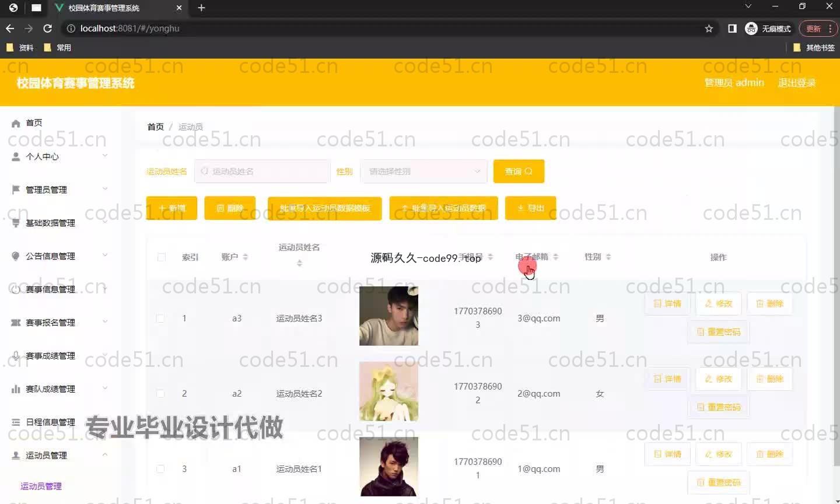The height and width of the screenshot is (504, 840).
Task: Click the browser back arrow
Action: (x=10, y=29)
